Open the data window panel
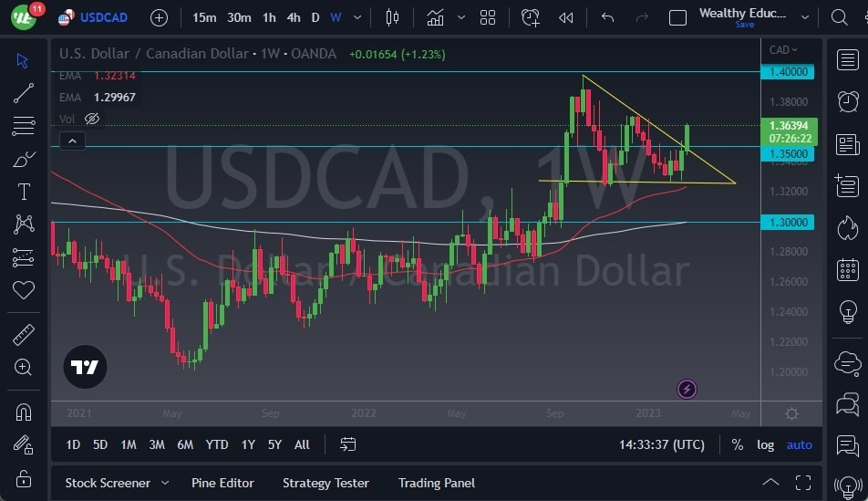The image size is (868, 501). [848, 186]
